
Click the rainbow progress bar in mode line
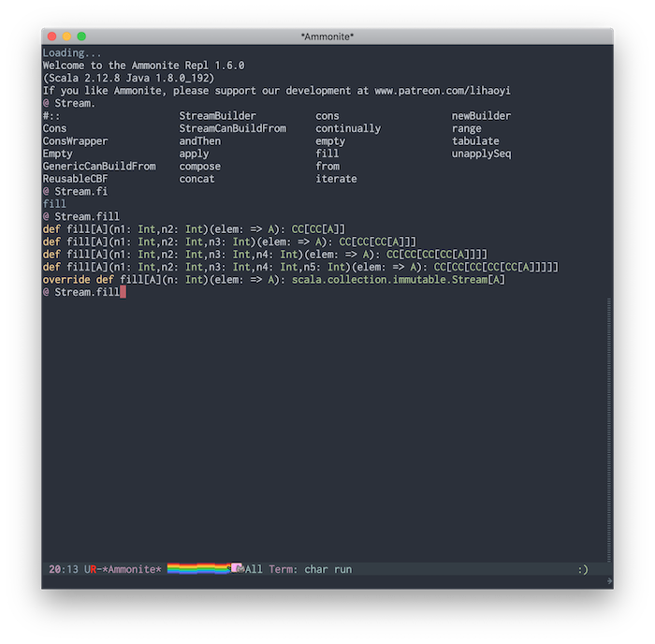click(198, 568)
